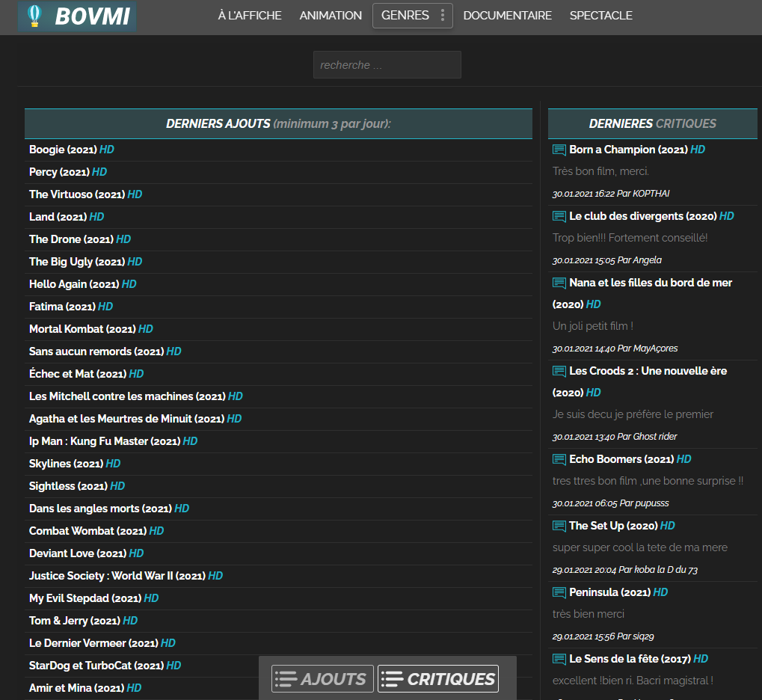Click the BOVMI balloon logo
Viewport: 762px width, 700px height.
(x=77, y=16)
